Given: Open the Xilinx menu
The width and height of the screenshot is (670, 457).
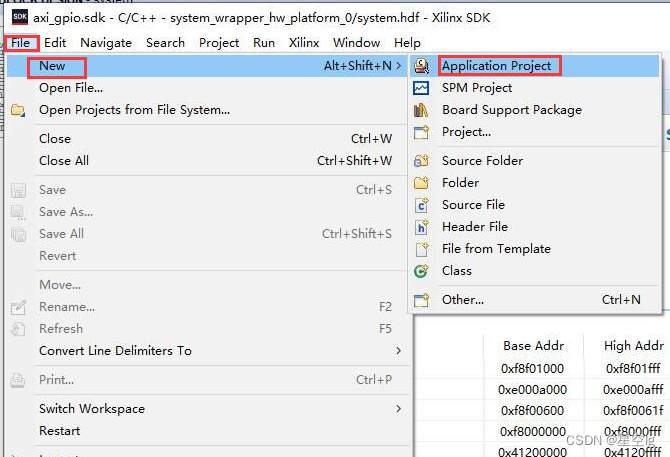Looking at the screenshot, I should 304,43.
